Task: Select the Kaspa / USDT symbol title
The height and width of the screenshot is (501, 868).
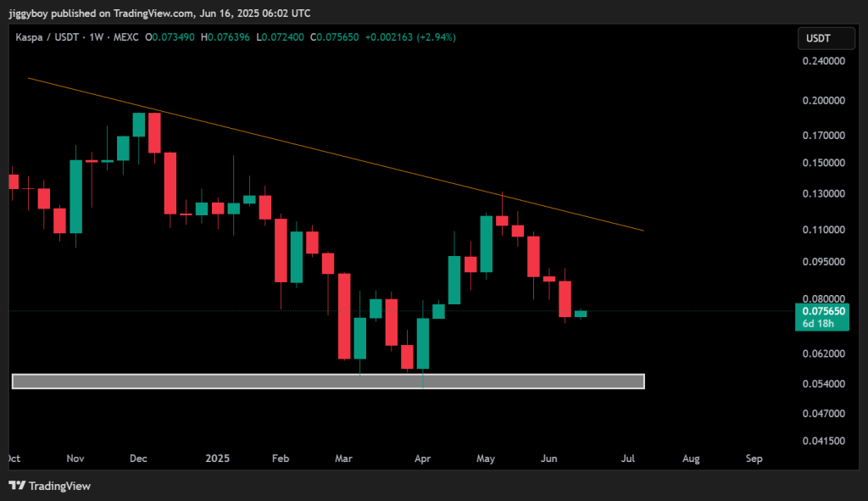Action: (49, 37)
